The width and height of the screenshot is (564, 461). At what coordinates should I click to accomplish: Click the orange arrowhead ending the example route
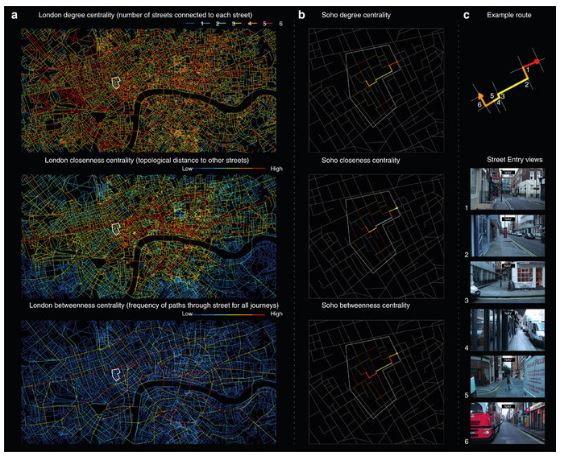click(480, 95)
